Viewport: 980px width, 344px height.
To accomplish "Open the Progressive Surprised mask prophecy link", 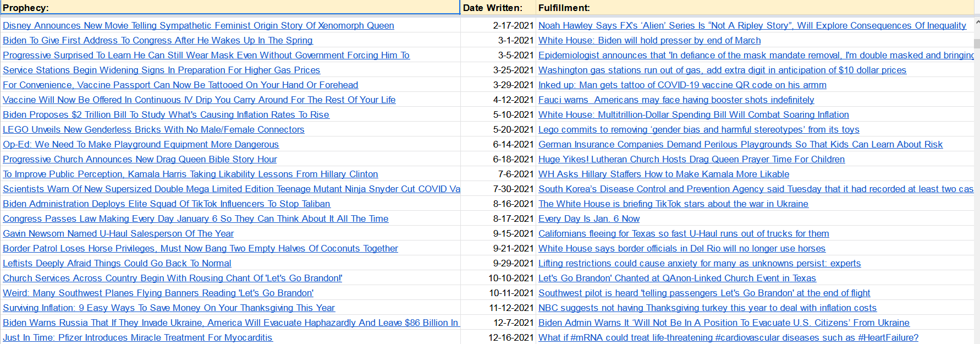I will pyautogui.click(x=206, y=55).
